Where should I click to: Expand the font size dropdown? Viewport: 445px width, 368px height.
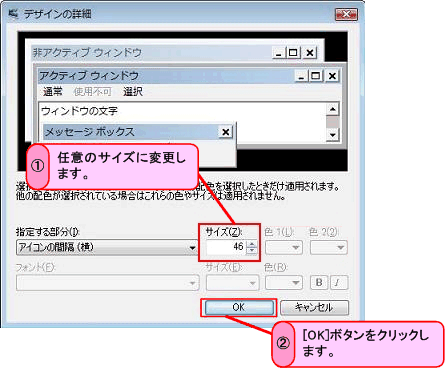(232, 283)
